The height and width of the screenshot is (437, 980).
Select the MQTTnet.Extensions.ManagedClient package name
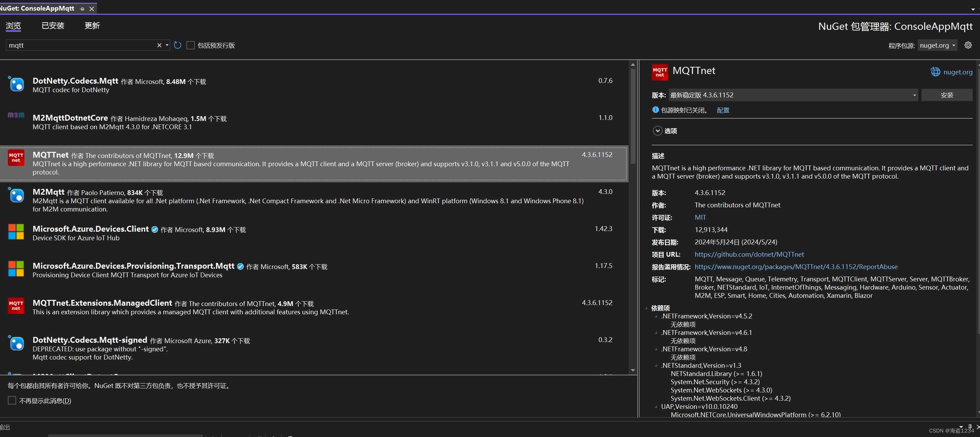102,303
